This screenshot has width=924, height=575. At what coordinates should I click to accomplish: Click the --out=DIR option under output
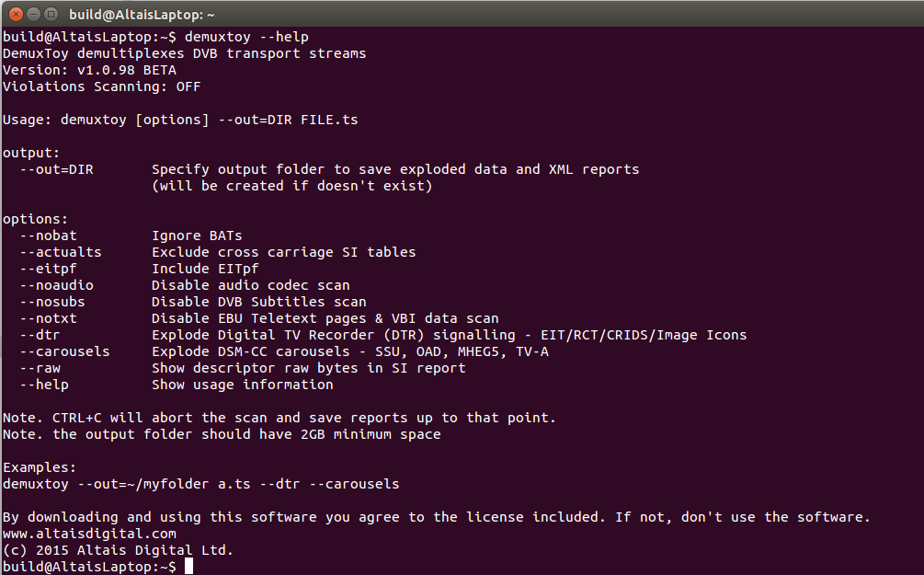[x=56, y=169]
